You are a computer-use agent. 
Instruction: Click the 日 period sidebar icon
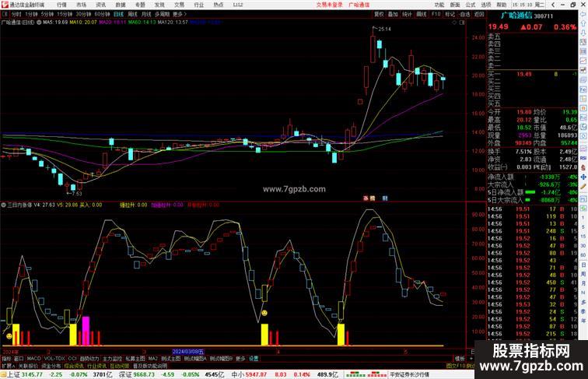583,265
